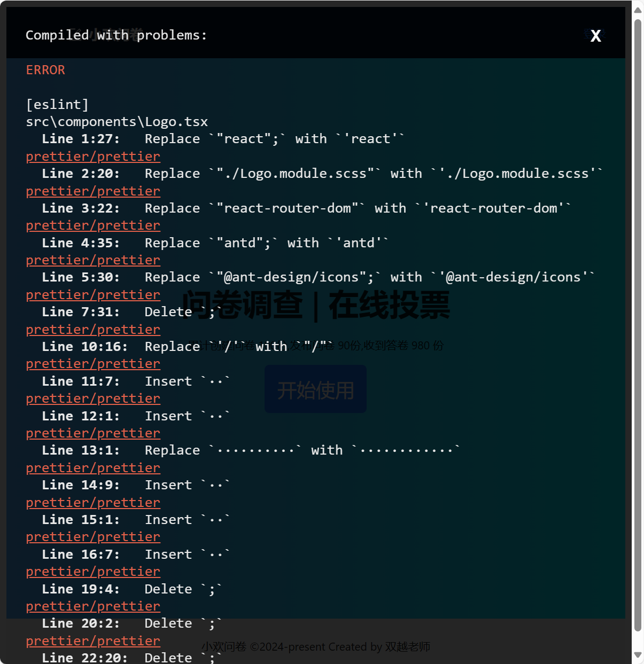This screenshot has width=644, height=664.
Task: Click the Line 12:1 Insert message
Action: pyautogui.click(x=136, y=416)
